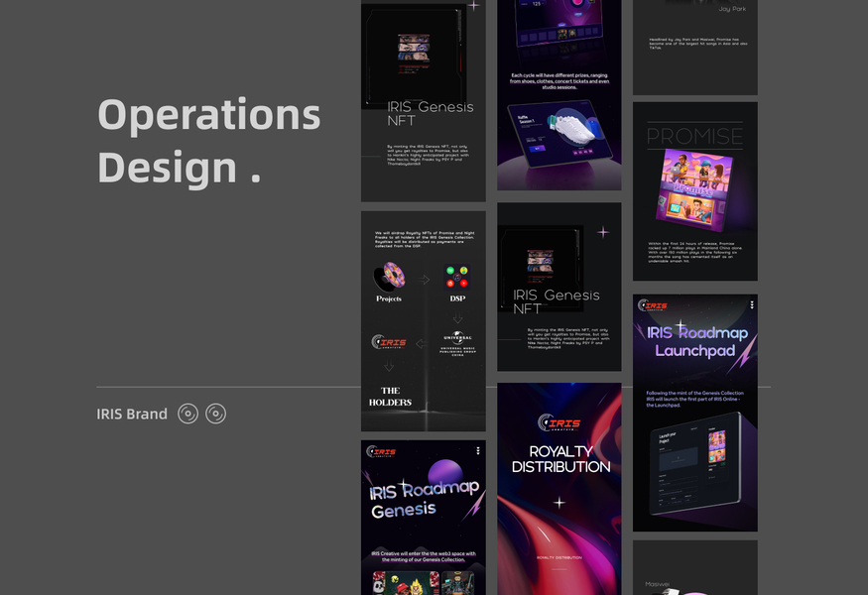The image size is (868, 595).
Task: Open kebab menu on Roadmap Launchpad card
Action: tap(751, 305)
